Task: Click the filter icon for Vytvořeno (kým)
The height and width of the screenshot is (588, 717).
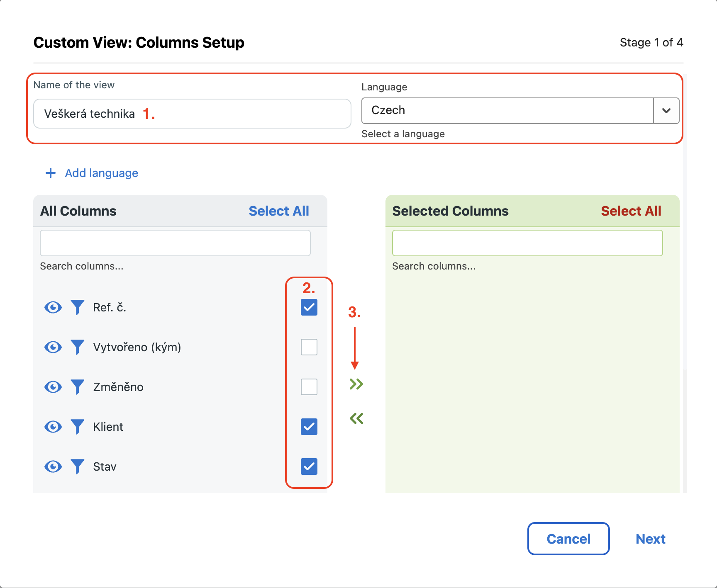Action: click(x=77, y=347)
